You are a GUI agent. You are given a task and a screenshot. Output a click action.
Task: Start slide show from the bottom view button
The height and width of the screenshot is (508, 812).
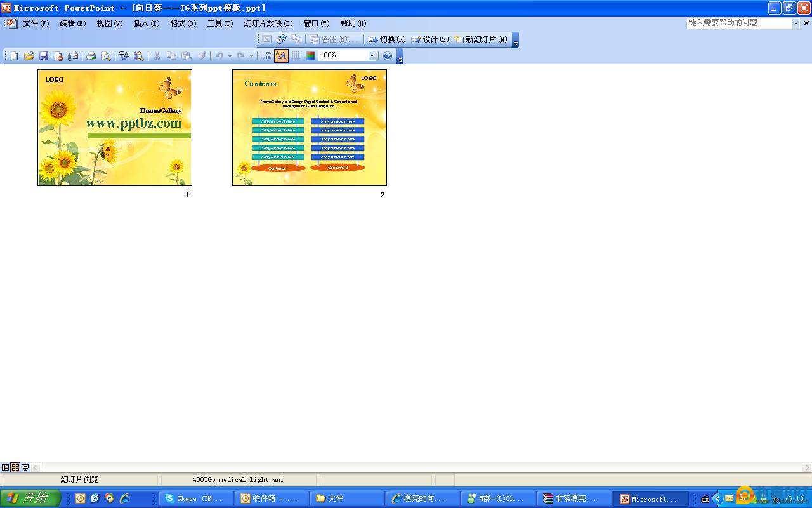click(25, 467)
